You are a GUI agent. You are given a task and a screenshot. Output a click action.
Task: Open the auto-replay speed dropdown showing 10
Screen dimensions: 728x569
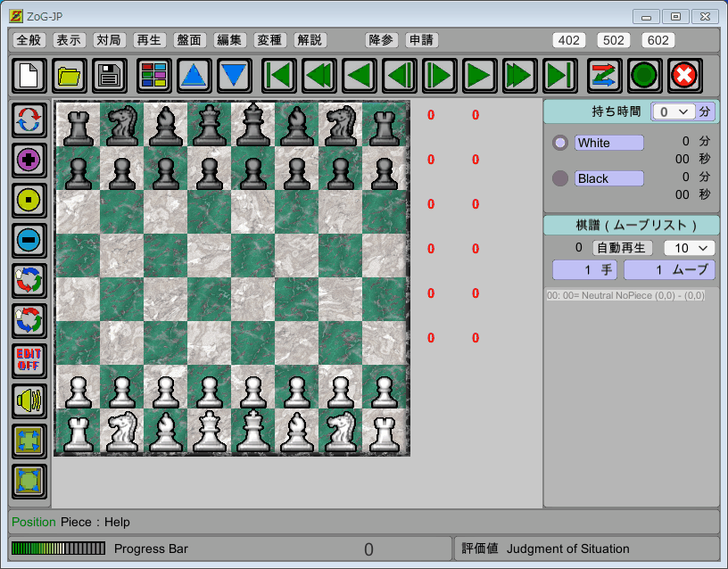[x=689, y=248]
